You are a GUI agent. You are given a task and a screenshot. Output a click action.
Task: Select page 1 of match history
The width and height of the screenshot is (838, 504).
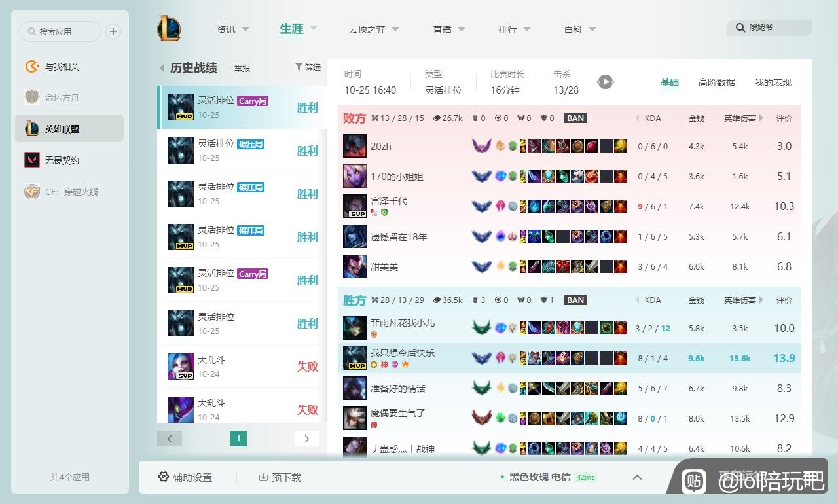pos(238,439)
